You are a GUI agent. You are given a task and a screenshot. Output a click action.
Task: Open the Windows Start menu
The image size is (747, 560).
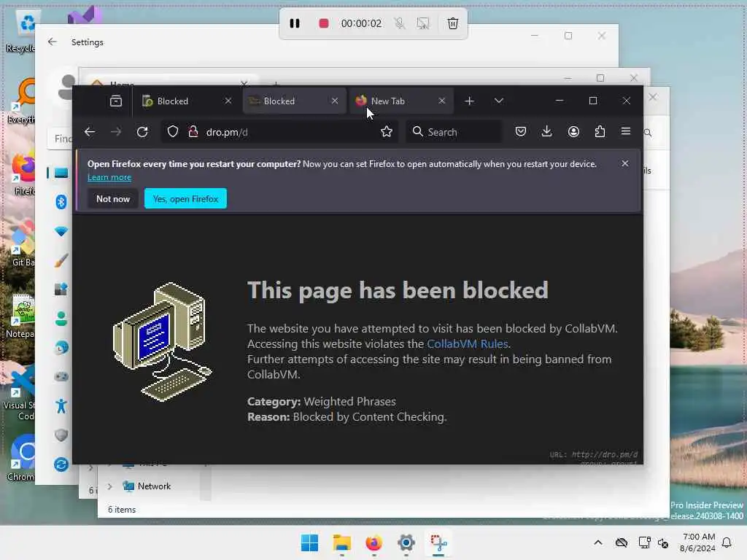click(309, 542)
